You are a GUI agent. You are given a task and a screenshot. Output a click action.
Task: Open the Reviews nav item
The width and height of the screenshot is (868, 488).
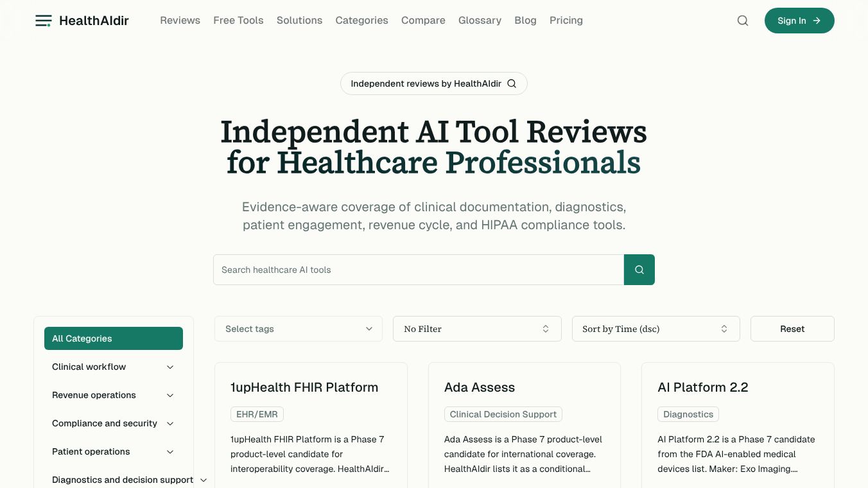pyautogui.click(x=180, y=21)
